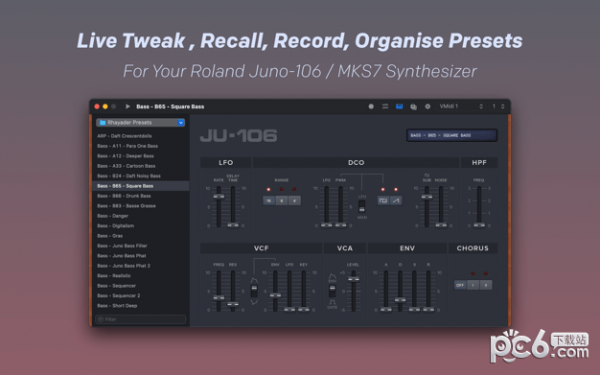The height and width of the screenshot is (375, 600).
Task: Select preset Bass - Gras
Action: click(x=140, y=236)
